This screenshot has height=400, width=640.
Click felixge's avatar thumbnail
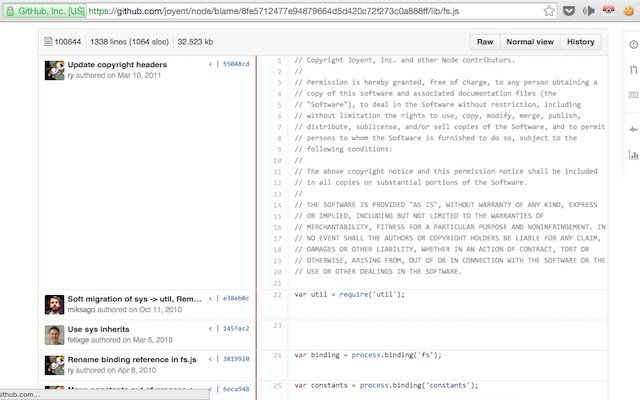[54, 335]
